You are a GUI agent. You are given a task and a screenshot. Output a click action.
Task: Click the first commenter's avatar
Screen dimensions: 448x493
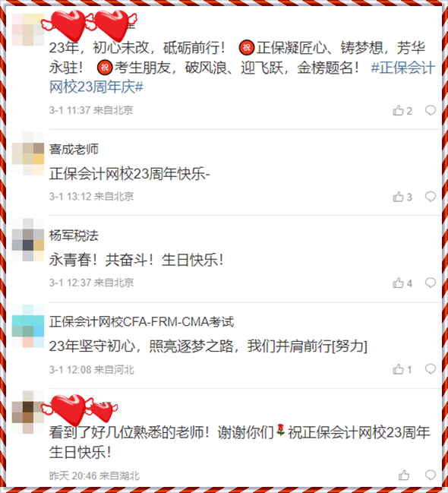point(28,30)
